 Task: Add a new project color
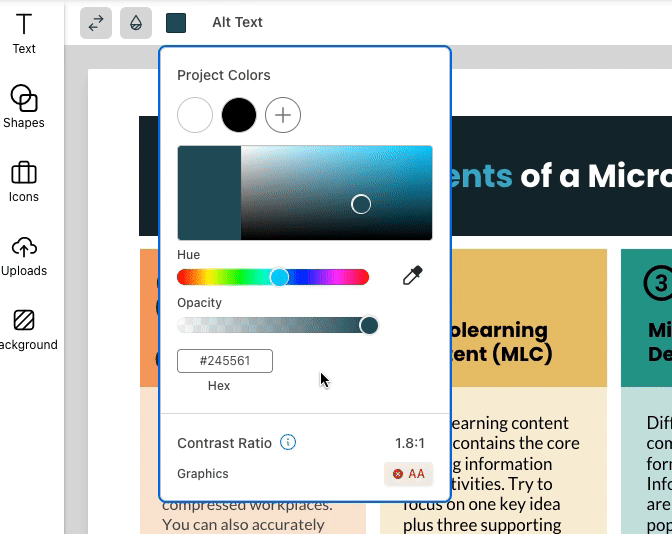pyautogui.click(x=283, y=115)
